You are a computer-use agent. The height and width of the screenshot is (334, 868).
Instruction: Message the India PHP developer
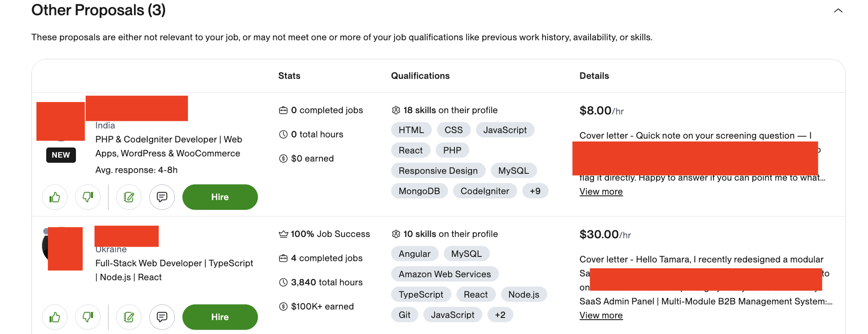click(162, 197)
